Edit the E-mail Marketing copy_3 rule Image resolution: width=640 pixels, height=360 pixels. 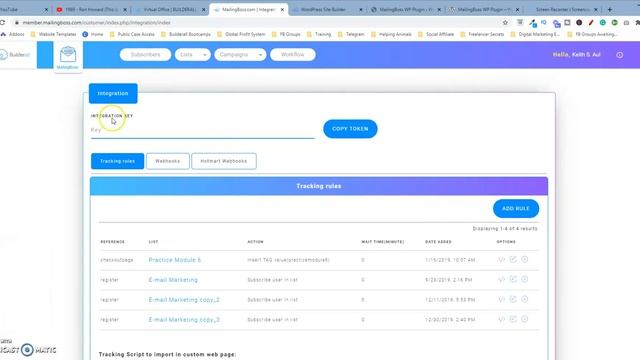tap(513, 319)
